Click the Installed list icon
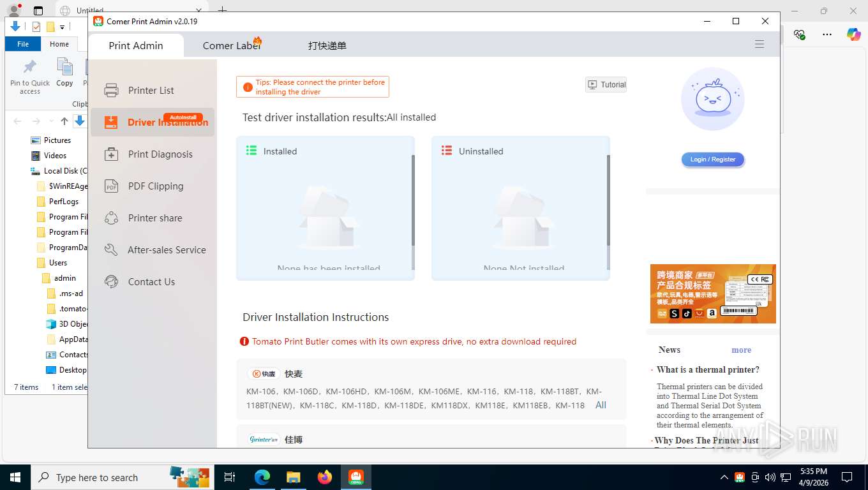Image resolution: width=868 pixels, height=490 pixels. (251, 151)
